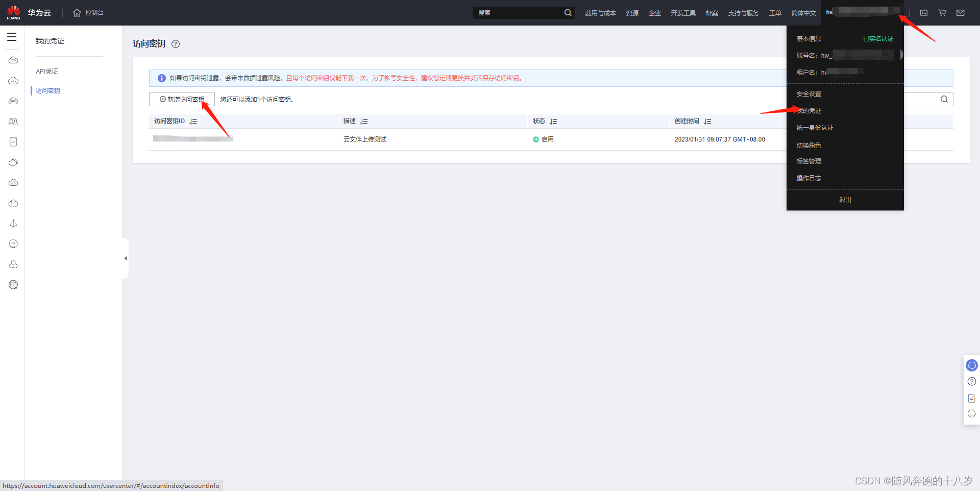Screen dimensions: 980x491
Task: Sort by 创建时间 column
Action: pyautogui.click(x=707, y=122)
